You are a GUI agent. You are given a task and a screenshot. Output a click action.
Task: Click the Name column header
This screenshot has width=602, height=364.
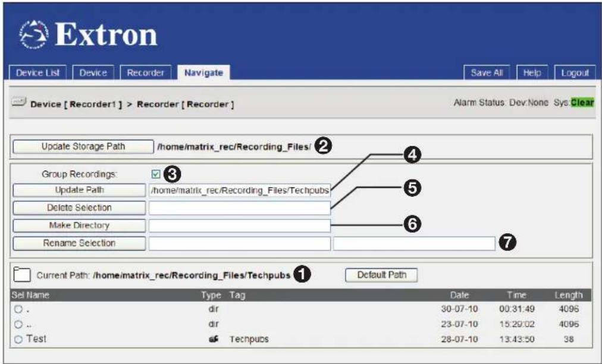[x=37, y=295]
